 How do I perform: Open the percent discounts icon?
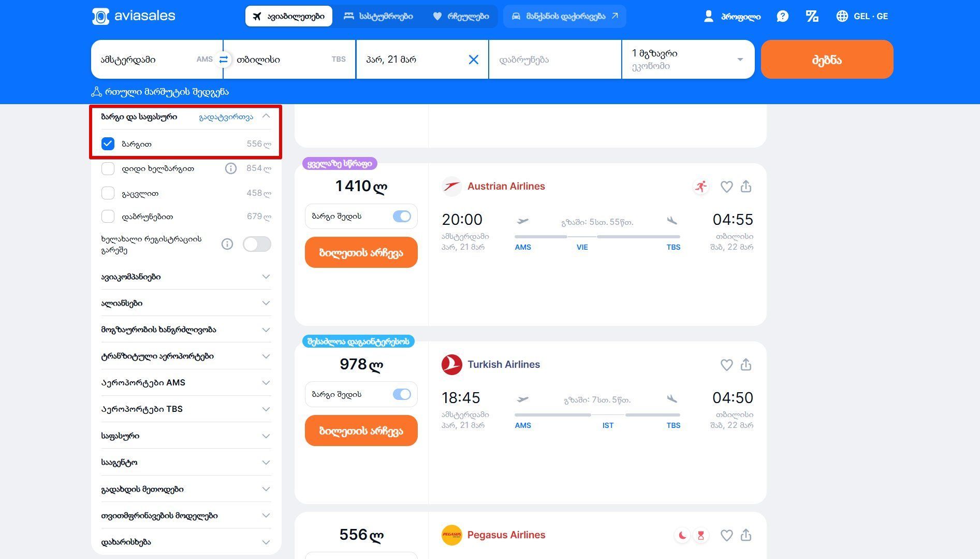812,16
